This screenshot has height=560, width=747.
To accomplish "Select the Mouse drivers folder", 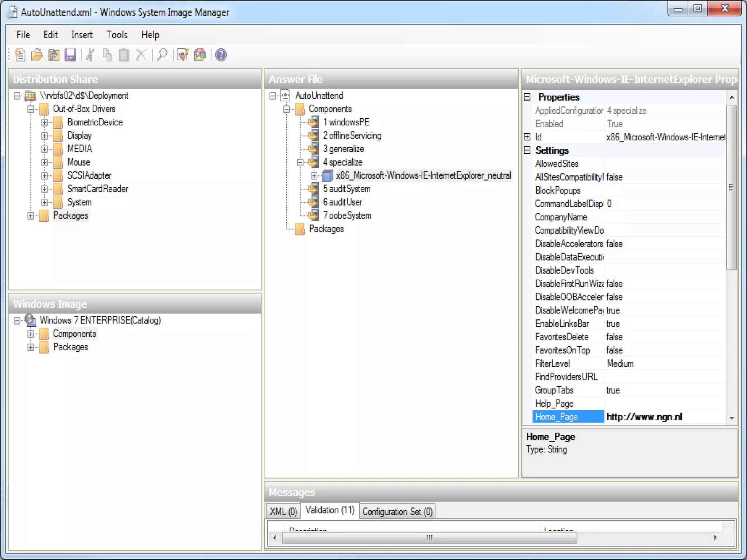I will click(x=78, y=162).
